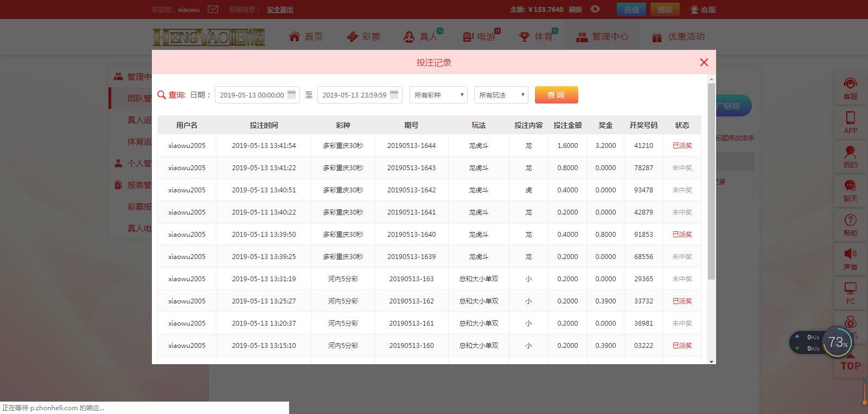The height and width of the screenshot is (414, 868).
Task: Close the 投注记录 dialog
Action: [704, 62]
